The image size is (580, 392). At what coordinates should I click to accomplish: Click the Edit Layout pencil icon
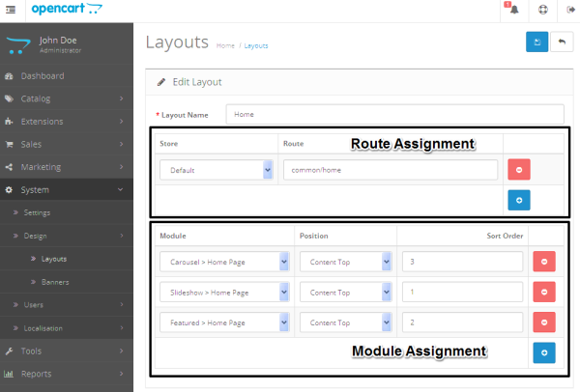pos(161,82)
